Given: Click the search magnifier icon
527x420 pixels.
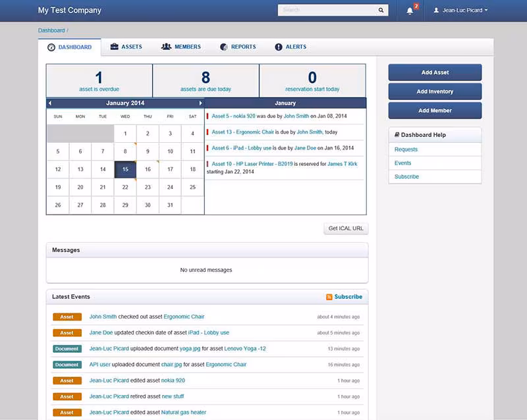Looking at the screenshot, I should (x=381, y=10).
